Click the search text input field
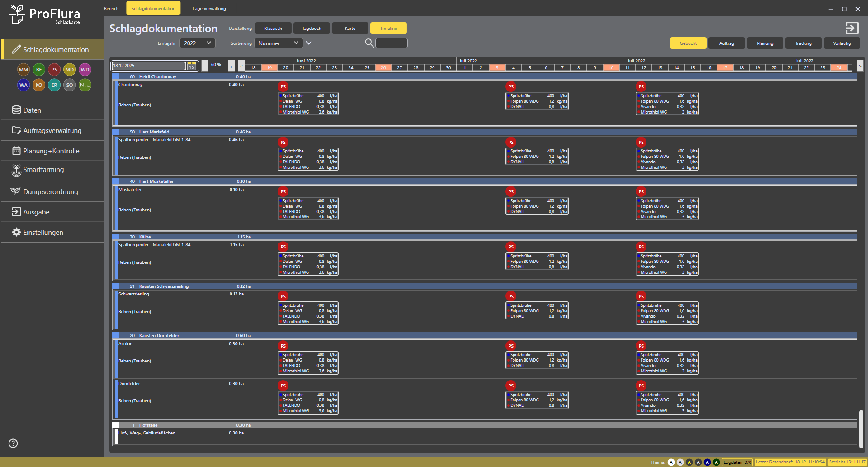 point(392,43)
